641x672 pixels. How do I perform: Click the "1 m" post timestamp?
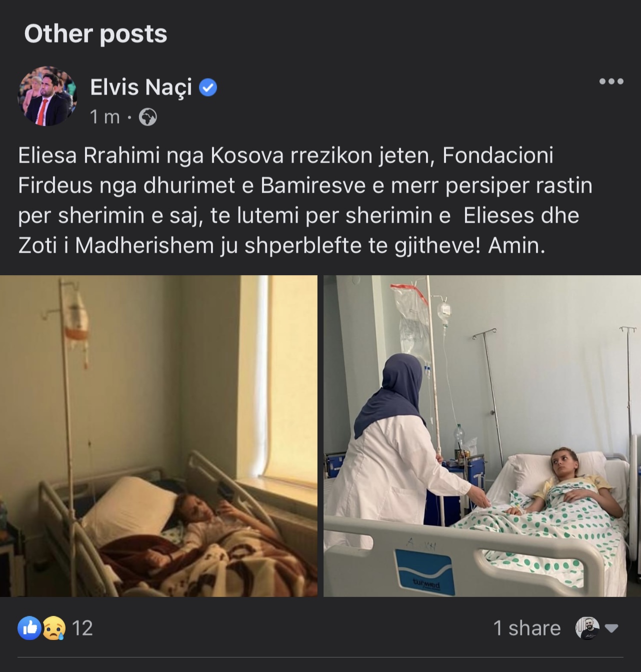(x=104, y=117)
